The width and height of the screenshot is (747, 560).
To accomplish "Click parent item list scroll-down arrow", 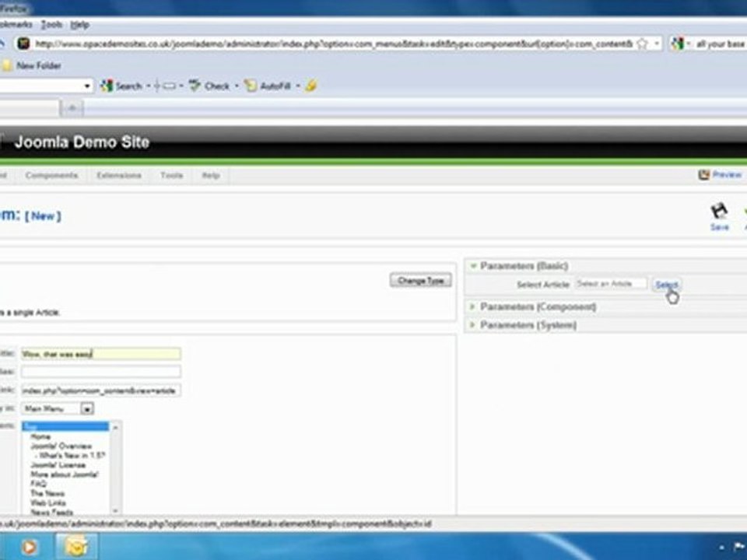I will click(x=115, y=511).
